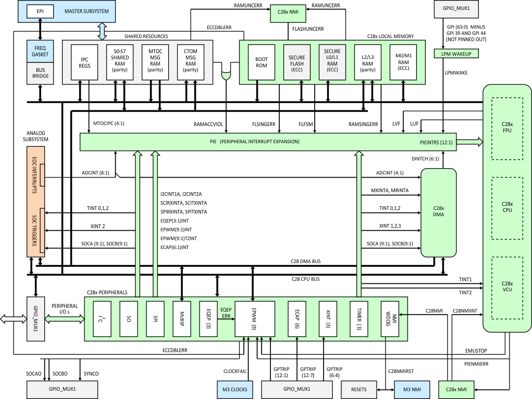Select the C28x DMA block
Screen dimensions: 532x399
coord(439,211)
